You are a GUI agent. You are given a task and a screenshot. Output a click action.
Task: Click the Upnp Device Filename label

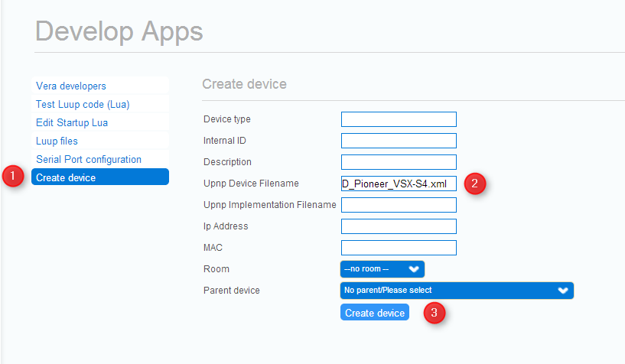pos(251,184)
